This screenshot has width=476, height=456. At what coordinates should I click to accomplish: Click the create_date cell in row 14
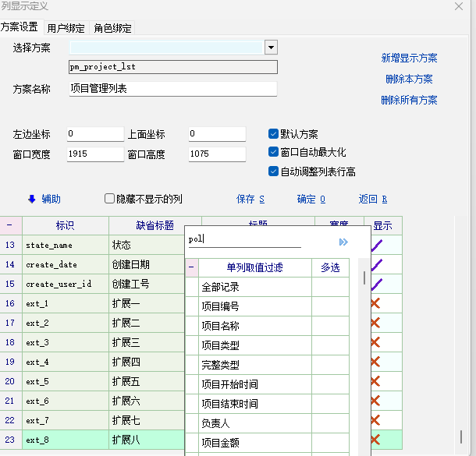pyautogui.click(x=66, y=265)
